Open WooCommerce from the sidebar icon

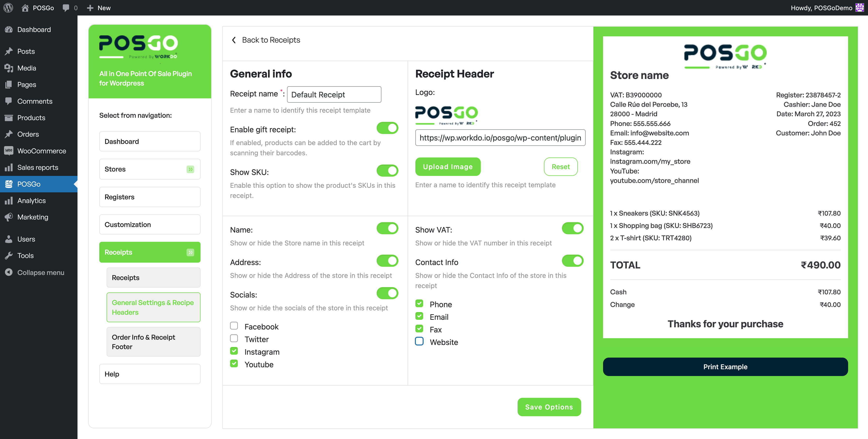coord(9,151)
